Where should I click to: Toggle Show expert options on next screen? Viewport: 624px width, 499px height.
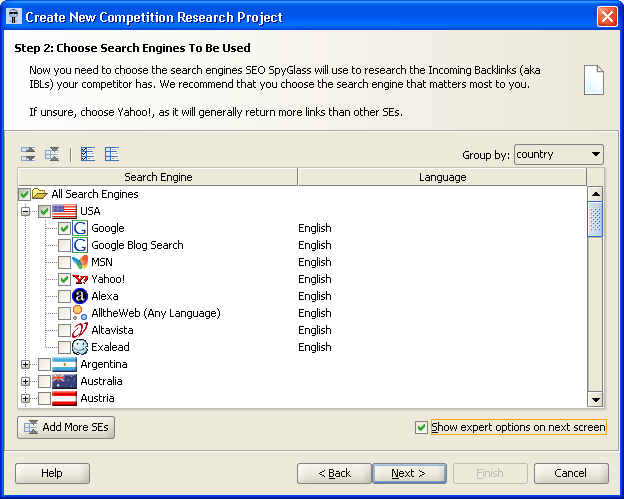click(421, 427)
